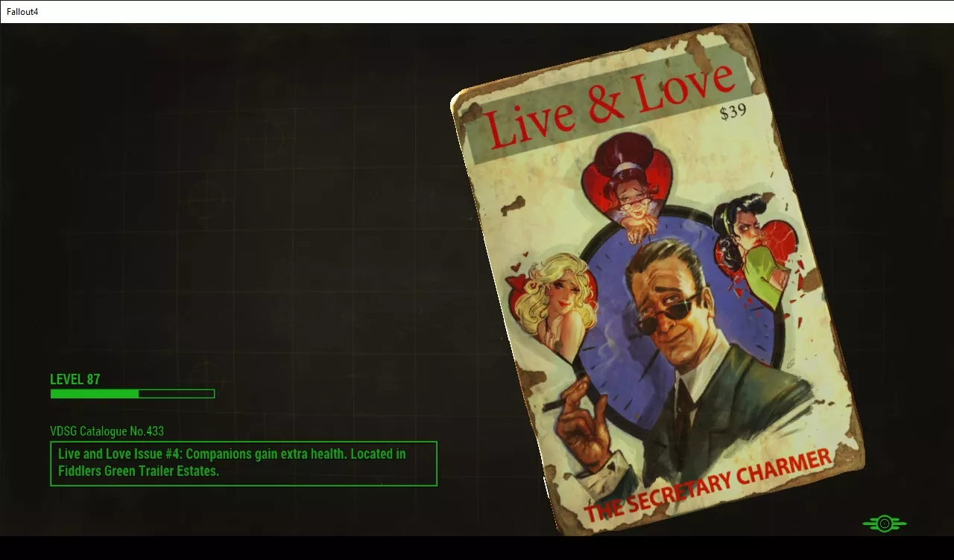The width and height of the screenshot is (954, 560).
Task: Click the Fallout4 window title text
Action: point(22,12)
